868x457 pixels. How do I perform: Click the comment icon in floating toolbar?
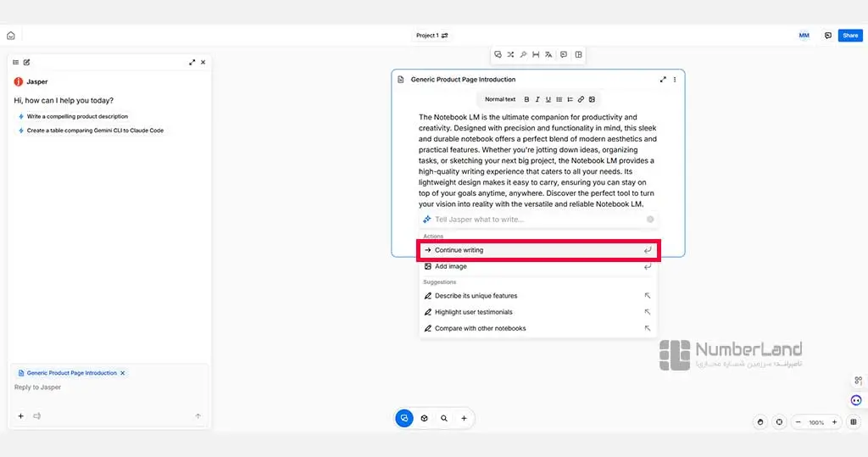point(564,55)
